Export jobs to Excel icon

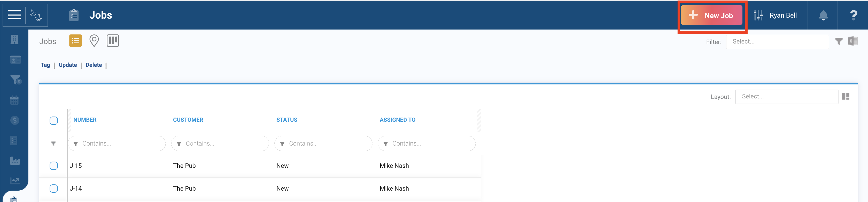click(x=853, y=41)
